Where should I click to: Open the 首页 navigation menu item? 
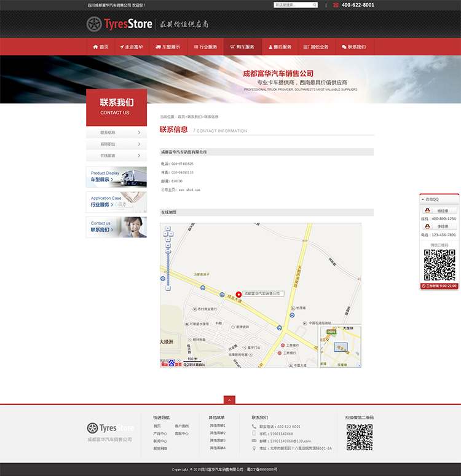point(101,47)
